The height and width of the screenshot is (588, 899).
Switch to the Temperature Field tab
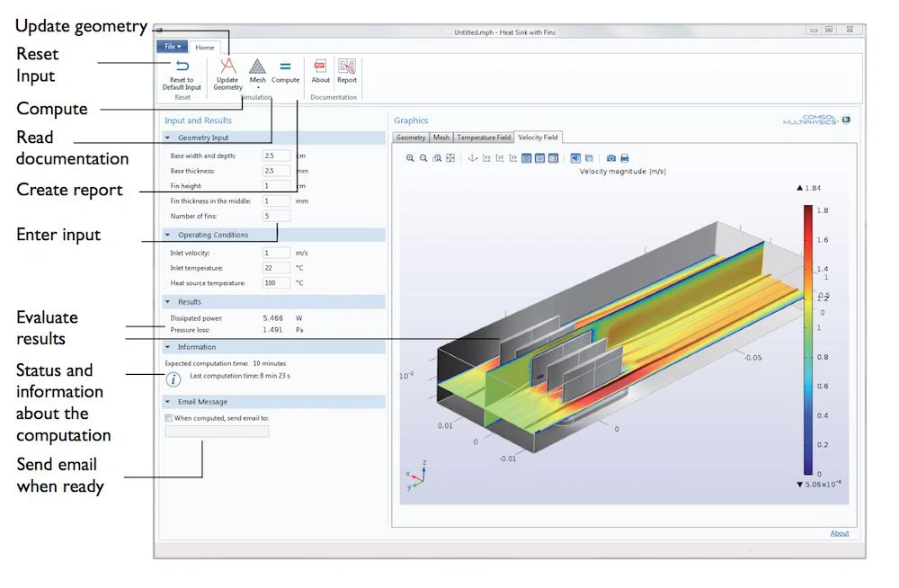pyautogui.click(x=484, y=138)
